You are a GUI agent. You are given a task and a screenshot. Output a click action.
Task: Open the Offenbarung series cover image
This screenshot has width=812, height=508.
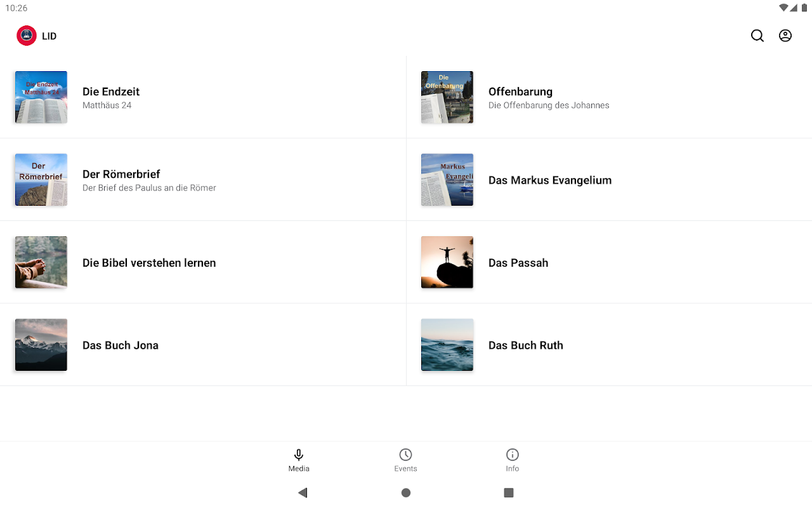click(x=447, y=97)
